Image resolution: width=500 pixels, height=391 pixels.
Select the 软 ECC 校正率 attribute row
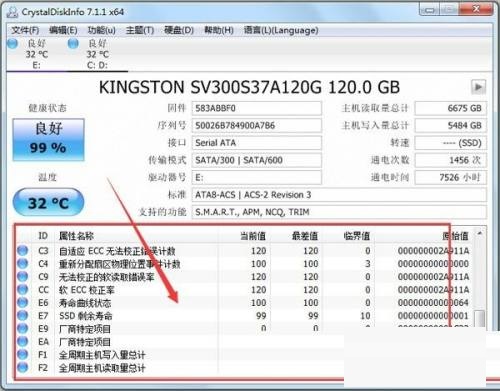click(244, 290)
